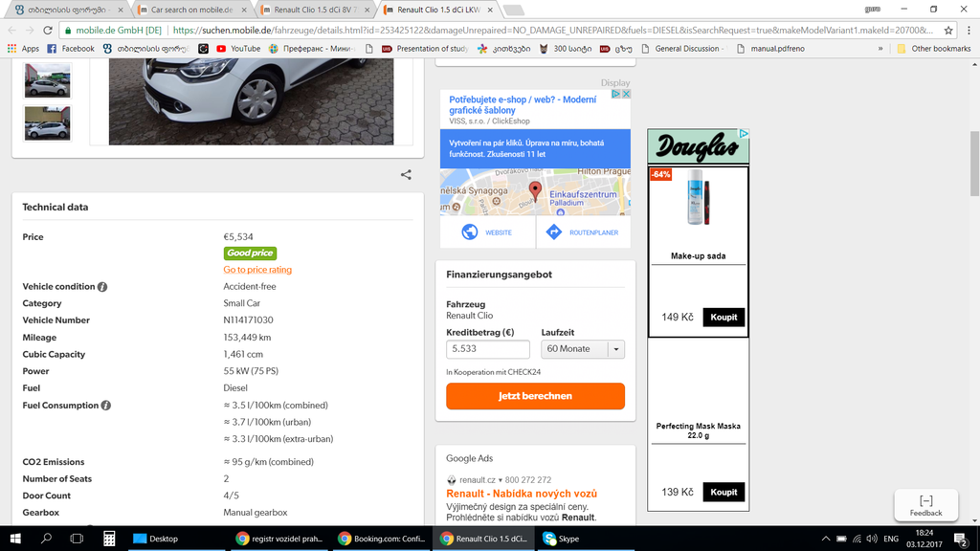Open the General Discussion bookmark
Screen dimensions: 980x551
point(683,49)
